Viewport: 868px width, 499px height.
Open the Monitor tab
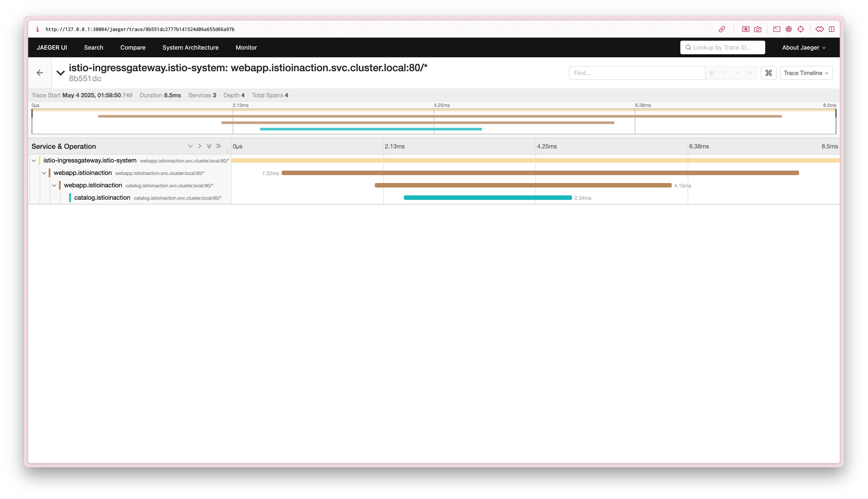(246, 47)
